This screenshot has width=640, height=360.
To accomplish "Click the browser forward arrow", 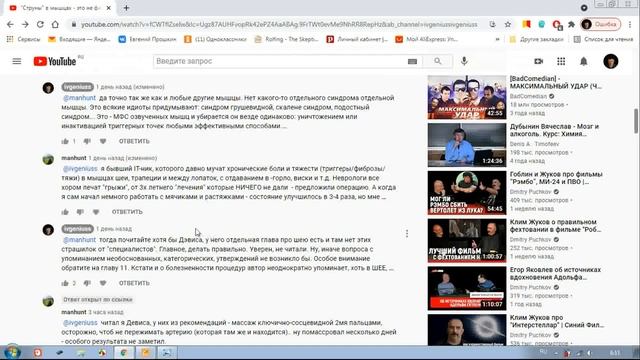I will tap(25, 24).
